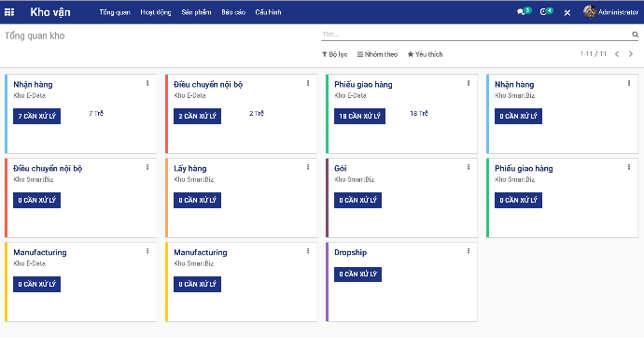This screenshot has width=644, height=338.
Task: Open the Báo cáo menu
Action: (x=233, y=12)
